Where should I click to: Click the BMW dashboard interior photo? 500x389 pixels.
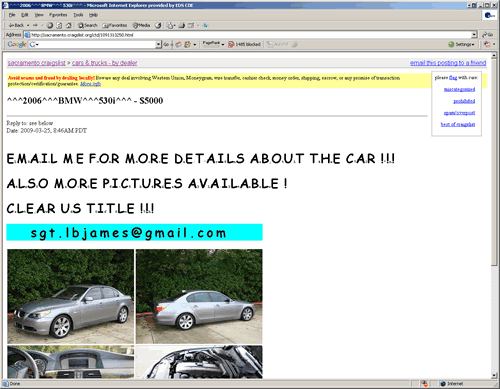click(x=71, y=362)
